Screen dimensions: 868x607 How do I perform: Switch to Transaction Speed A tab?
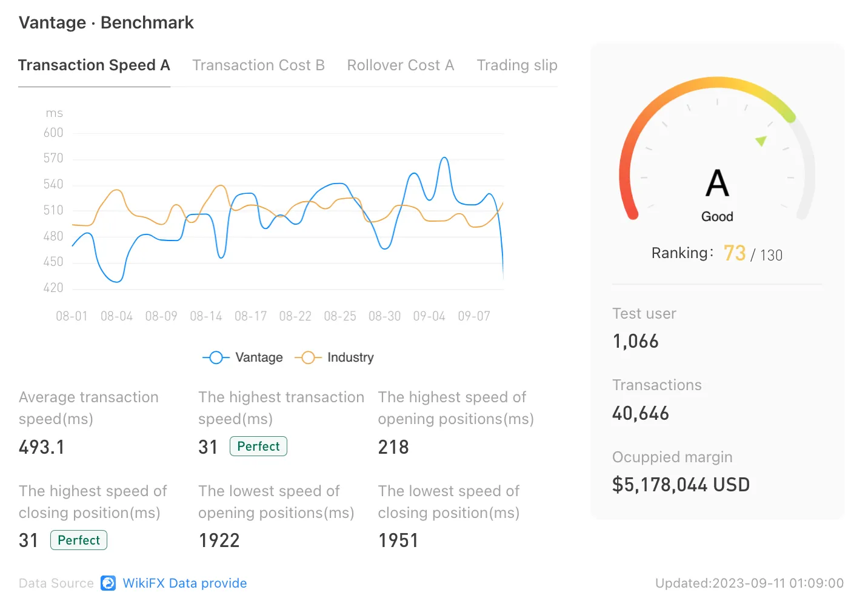pyautogui.click(x=94, y=65)
